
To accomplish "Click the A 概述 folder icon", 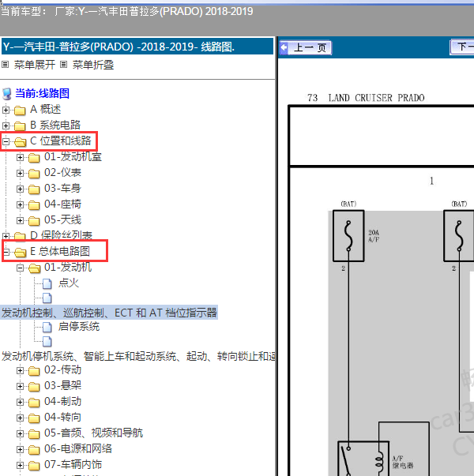I will (20, 111).
